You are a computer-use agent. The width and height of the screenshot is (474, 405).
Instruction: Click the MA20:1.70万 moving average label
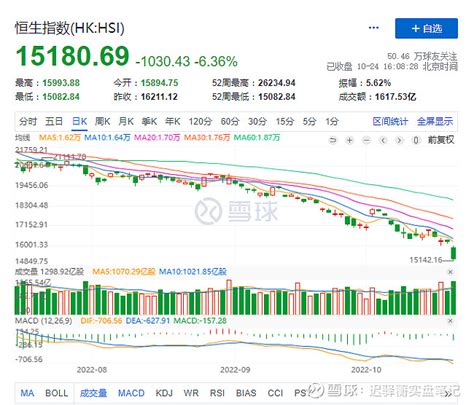[x=157, y=137]
